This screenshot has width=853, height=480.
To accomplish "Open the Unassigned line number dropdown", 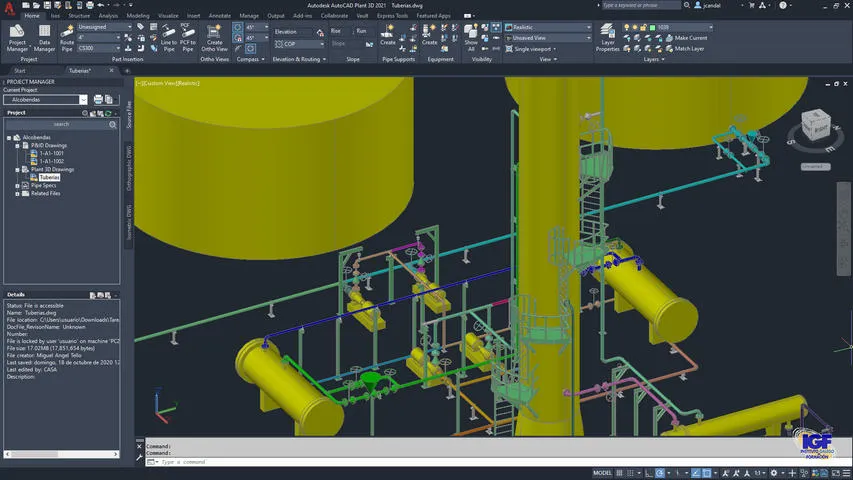I will coord(104,27).
